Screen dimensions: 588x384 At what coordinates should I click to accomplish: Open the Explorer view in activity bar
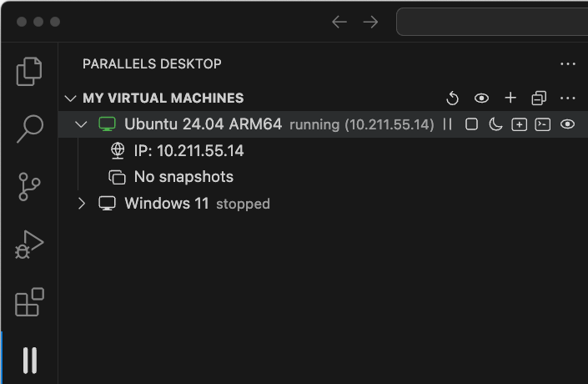point(29,71)
